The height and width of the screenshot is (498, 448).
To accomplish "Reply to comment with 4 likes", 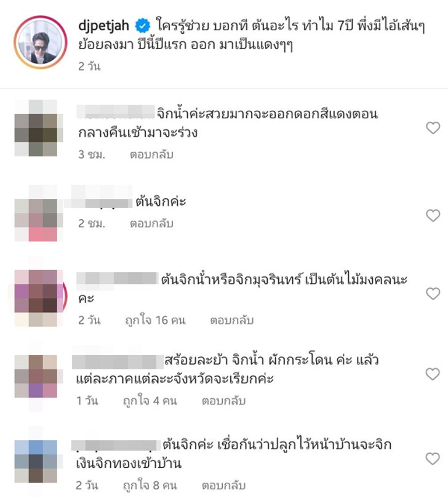I will pos(223,401).
